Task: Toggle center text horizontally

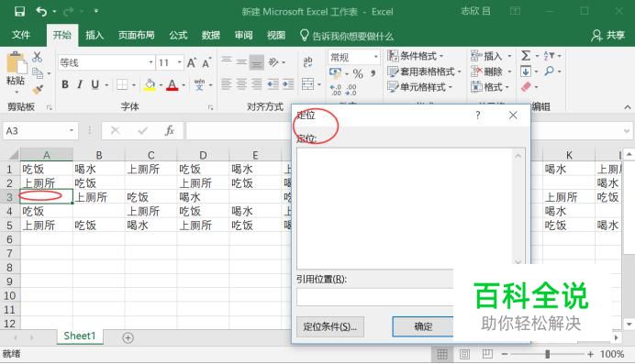Action: pos(241,84)
